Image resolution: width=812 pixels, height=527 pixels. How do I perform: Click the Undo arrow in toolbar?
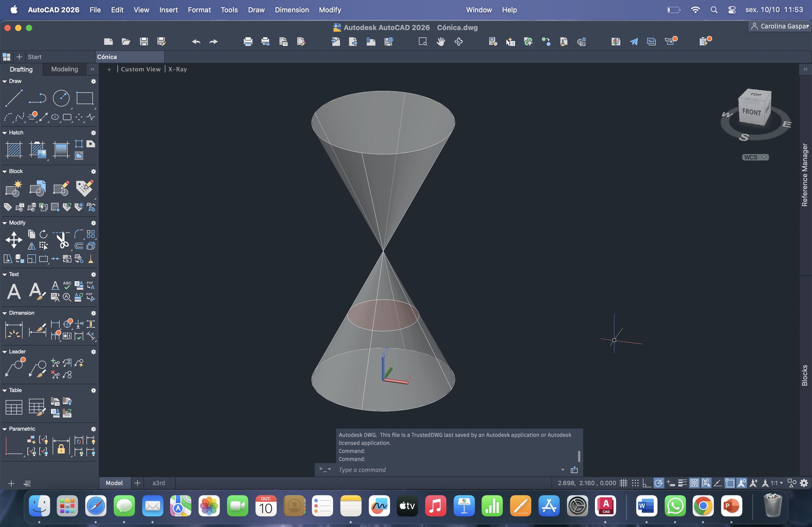(196, 42)
